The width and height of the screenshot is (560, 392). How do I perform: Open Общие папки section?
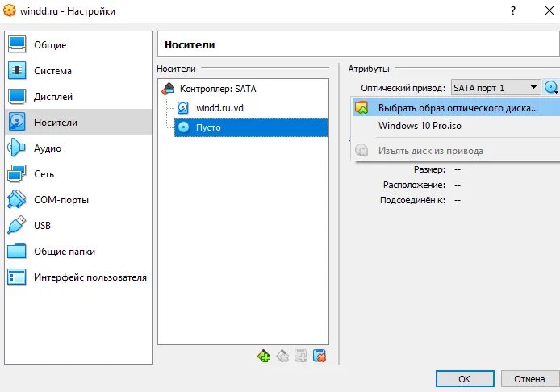(78, 252)
